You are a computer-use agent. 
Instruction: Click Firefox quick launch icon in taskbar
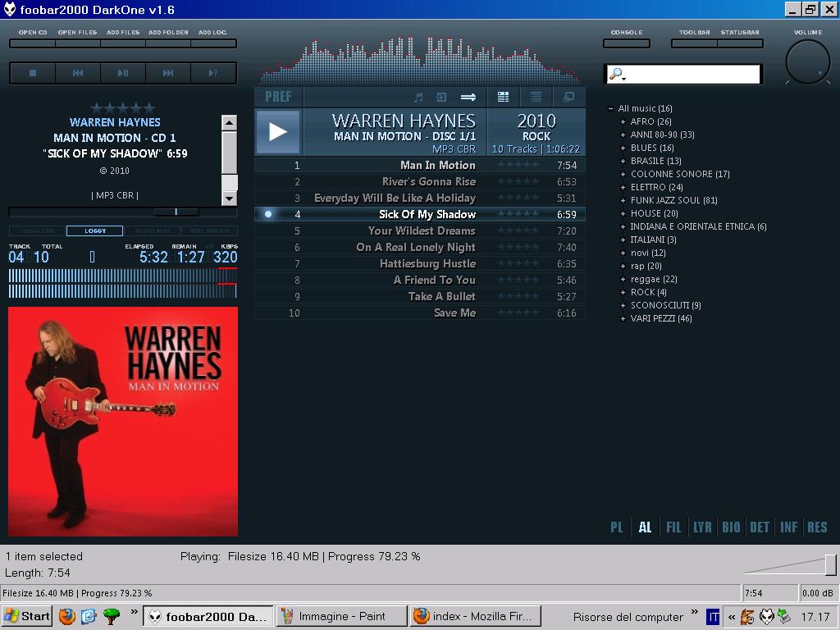(67, 617)
